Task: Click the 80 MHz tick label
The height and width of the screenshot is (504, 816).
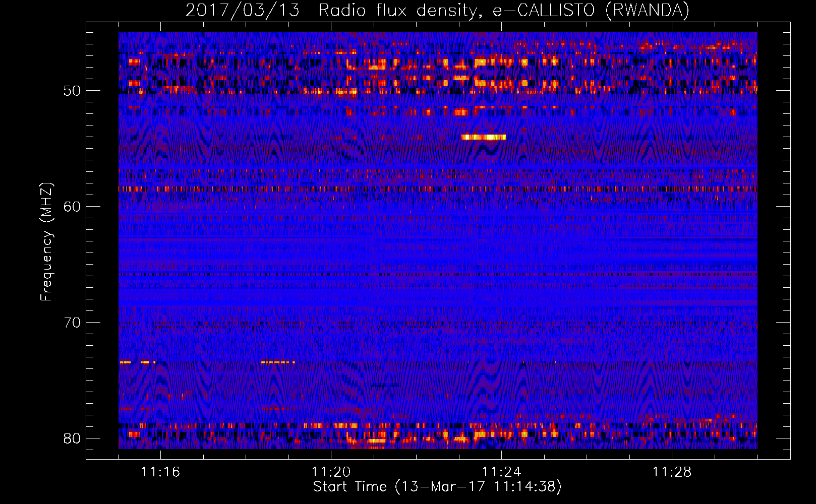Action: 72,438
